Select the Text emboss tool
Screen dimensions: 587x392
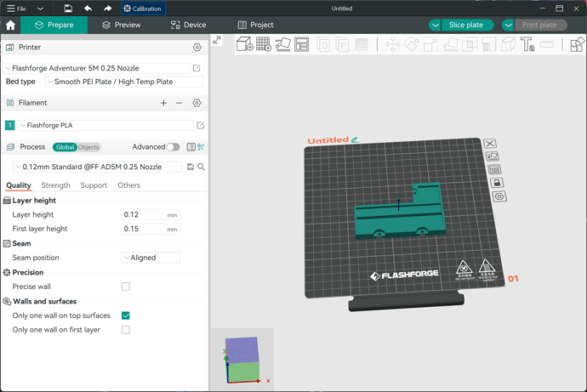point(527,44)
